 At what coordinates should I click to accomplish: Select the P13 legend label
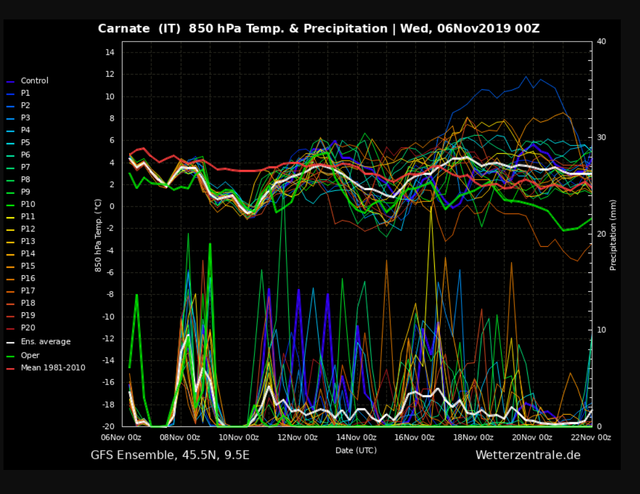pos(28,241)
